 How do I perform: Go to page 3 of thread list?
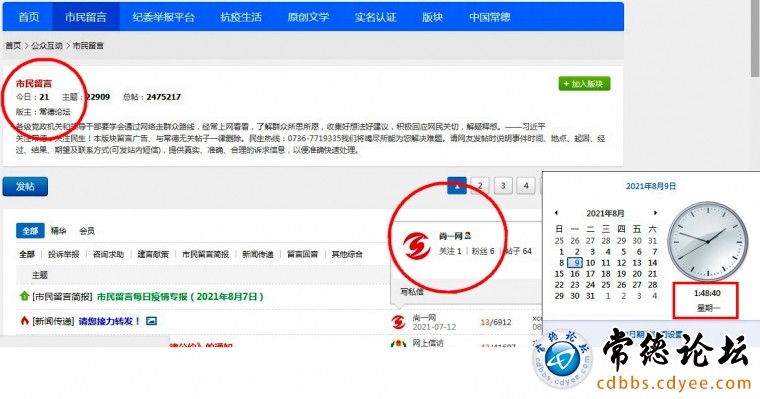click(x=503, y=186)
